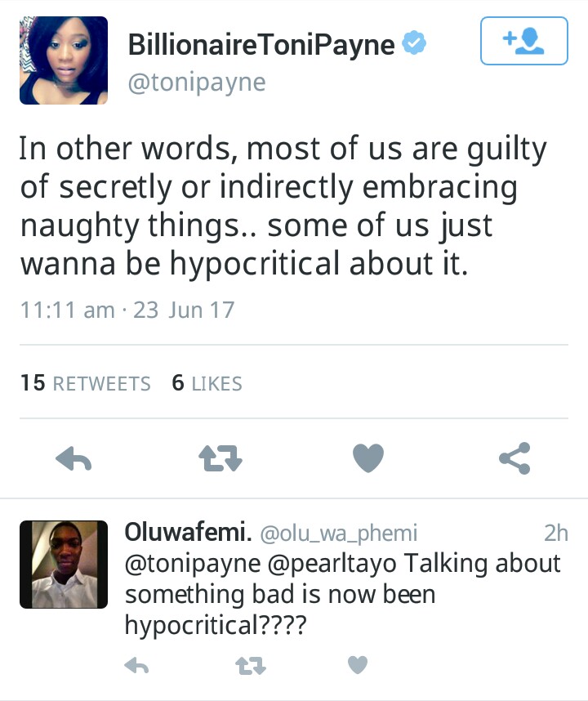
Task: Like Oluwafemi's reply
Action: click(x=358, y=666)
